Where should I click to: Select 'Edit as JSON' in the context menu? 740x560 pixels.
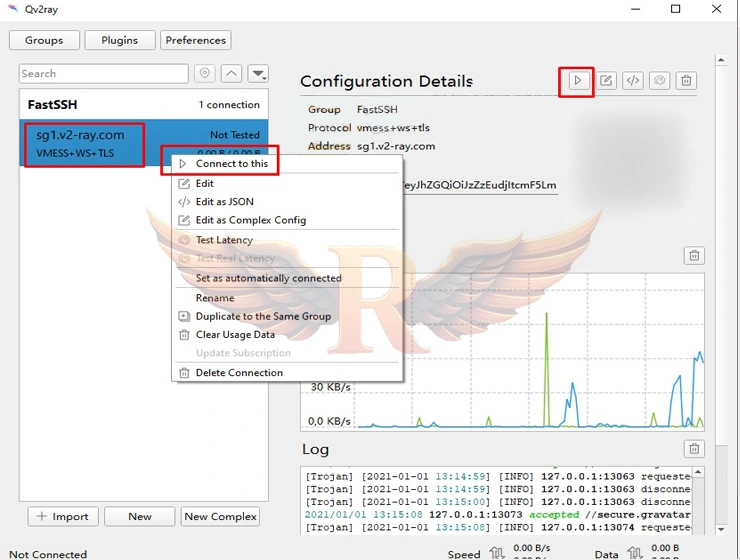click(224, 202)
